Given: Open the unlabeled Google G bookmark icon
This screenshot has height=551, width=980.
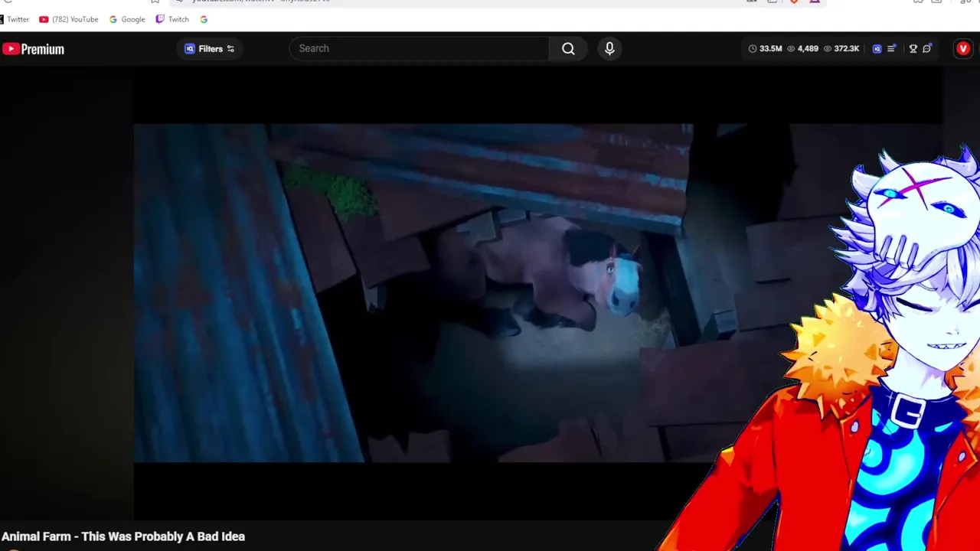Looking at the screenshot, I should (204, 19).
